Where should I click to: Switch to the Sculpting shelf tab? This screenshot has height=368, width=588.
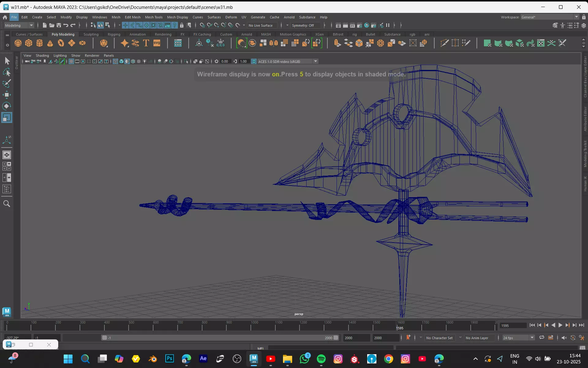point(91,34)
